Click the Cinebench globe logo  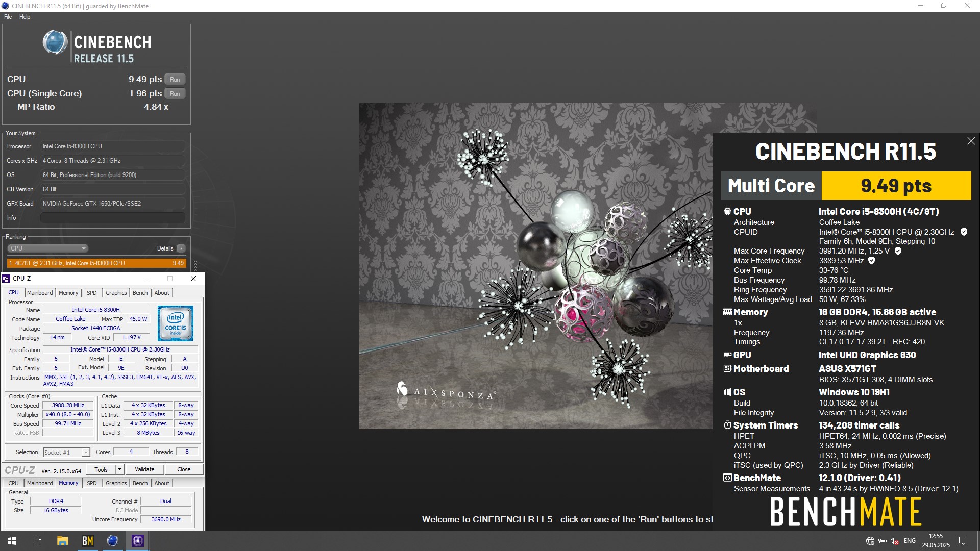point(55,43)
